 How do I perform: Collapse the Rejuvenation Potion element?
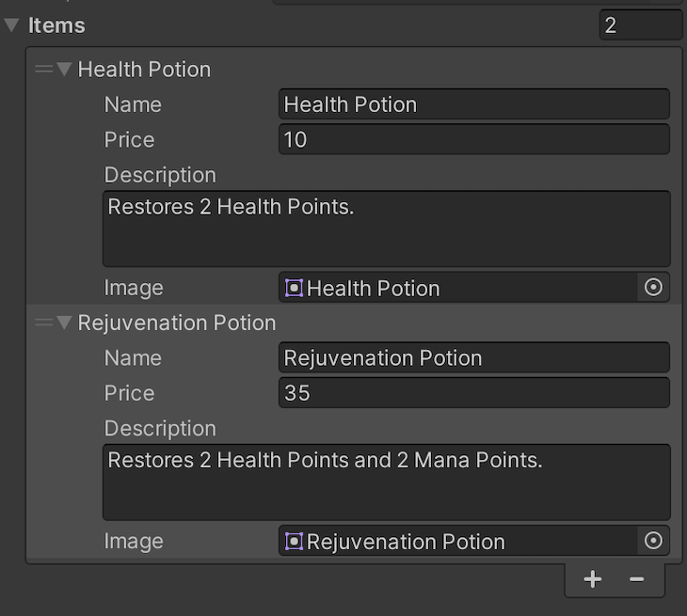coord(64,323)
